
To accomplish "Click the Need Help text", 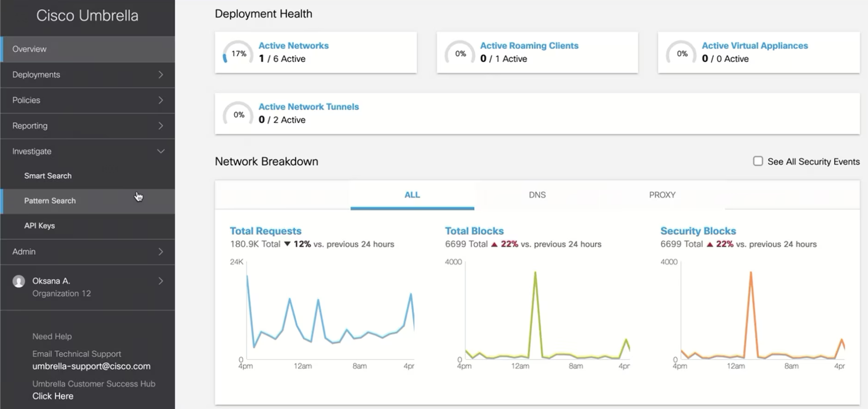I will click(x=52, y=336).
